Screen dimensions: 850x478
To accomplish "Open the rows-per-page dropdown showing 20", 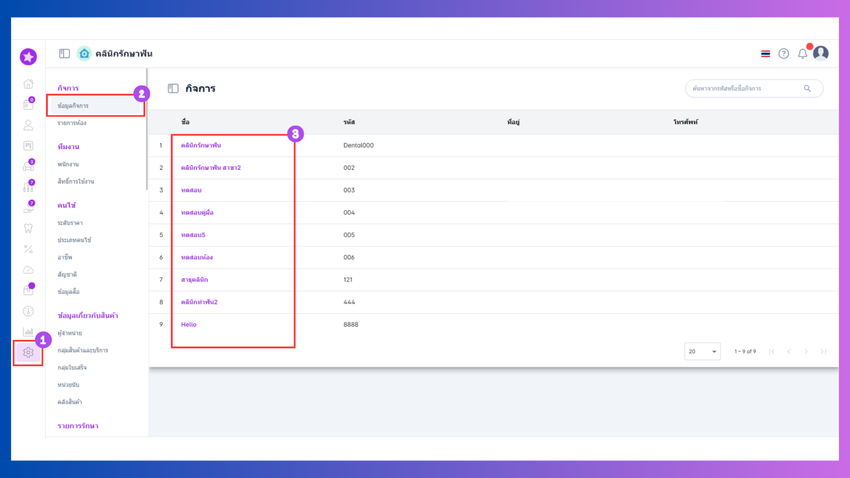I will click(x=702, y=352).
